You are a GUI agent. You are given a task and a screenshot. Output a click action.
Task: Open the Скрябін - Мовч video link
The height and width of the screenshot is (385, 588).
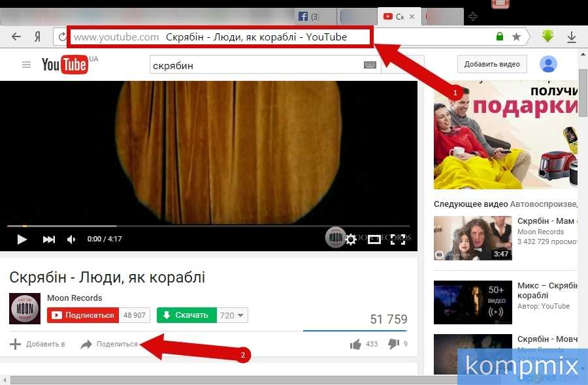click(x=547, y=339)
